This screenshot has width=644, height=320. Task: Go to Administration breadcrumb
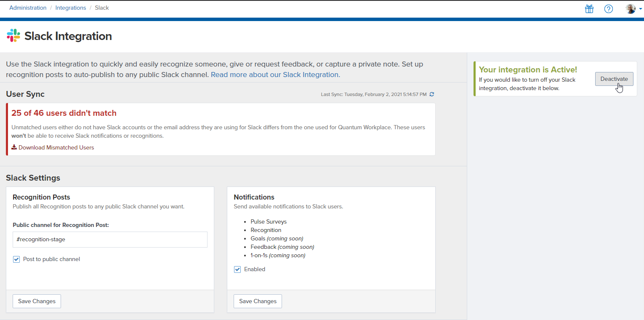tap(28, 8)
